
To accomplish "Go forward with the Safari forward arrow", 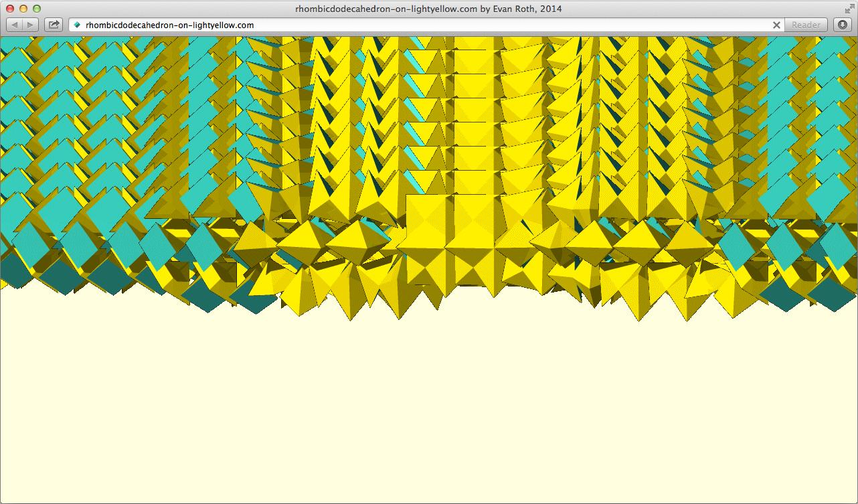I will pos(31,25).
